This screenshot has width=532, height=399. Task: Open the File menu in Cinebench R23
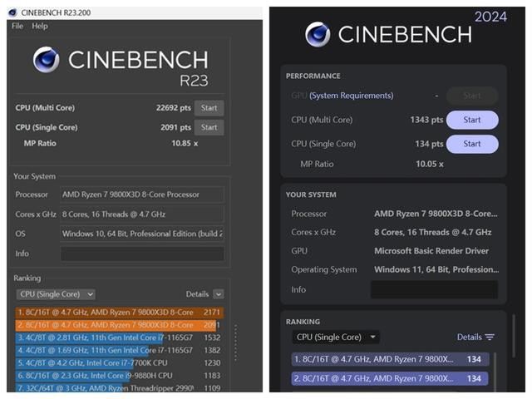17,26
